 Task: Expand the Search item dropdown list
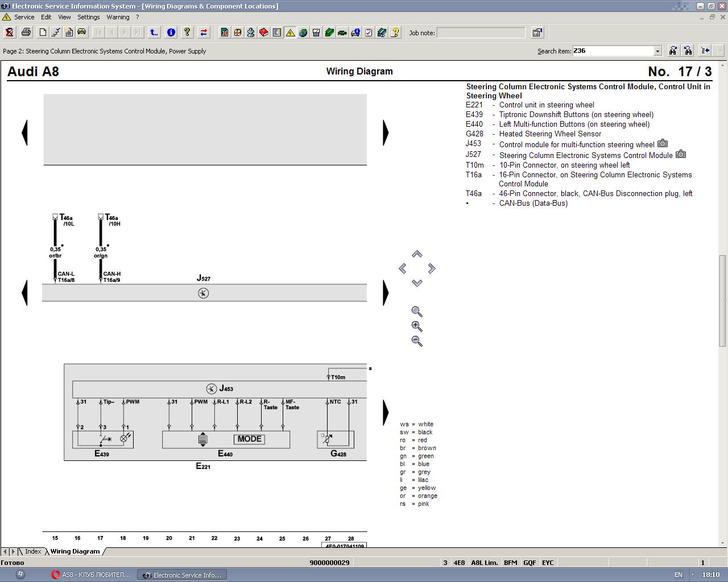click(657, 51)
